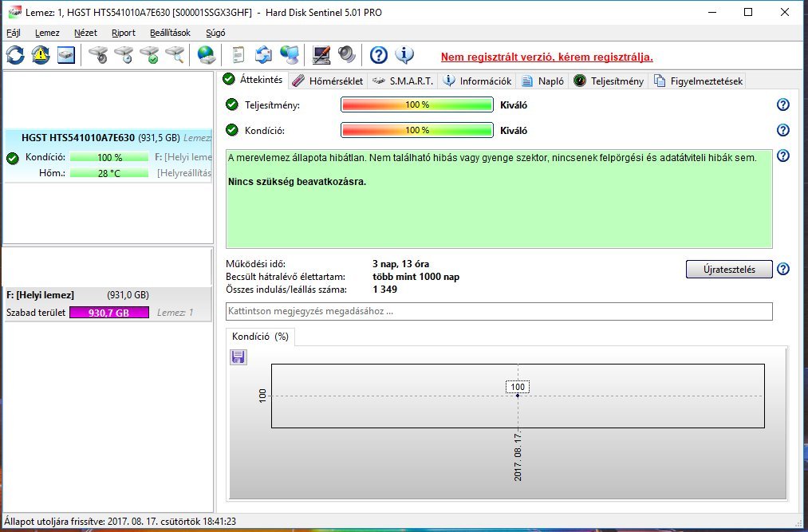Select the F: [Helyi lemez] partition entry
808x532 pixels.
[108, 304]
